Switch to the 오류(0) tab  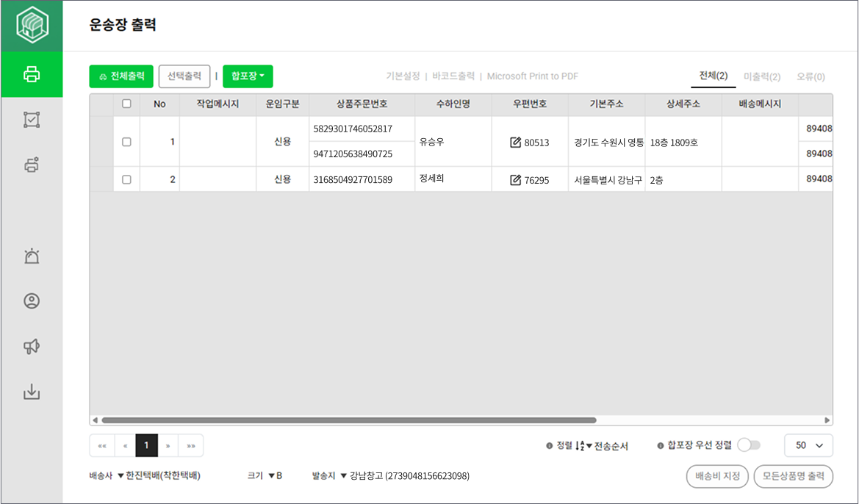pyautogui.click(x=811, y=76)
